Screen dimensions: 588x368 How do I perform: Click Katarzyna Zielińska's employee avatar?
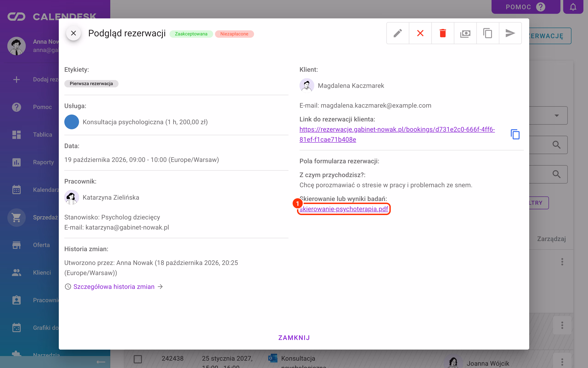[71, 197]
